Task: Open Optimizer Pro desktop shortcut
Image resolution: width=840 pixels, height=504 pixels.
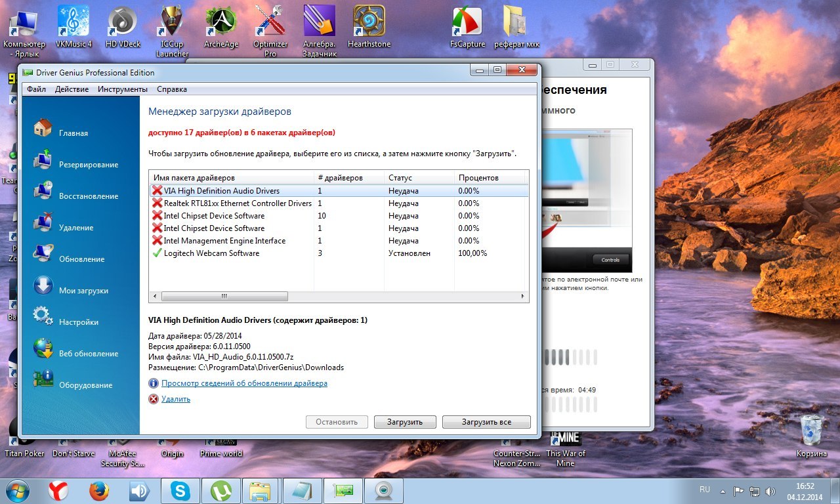Action: click(270, 31)
